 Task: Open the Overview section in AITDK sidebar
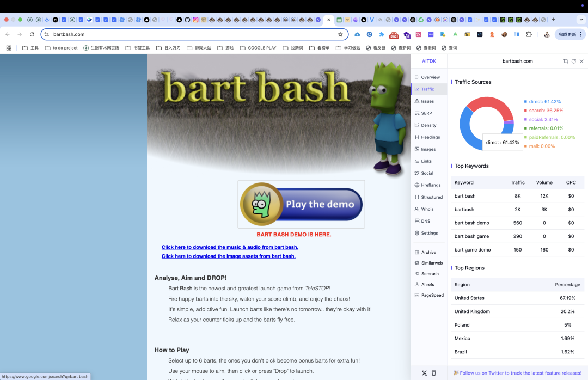pyautogui.click(x=427, y=77)
